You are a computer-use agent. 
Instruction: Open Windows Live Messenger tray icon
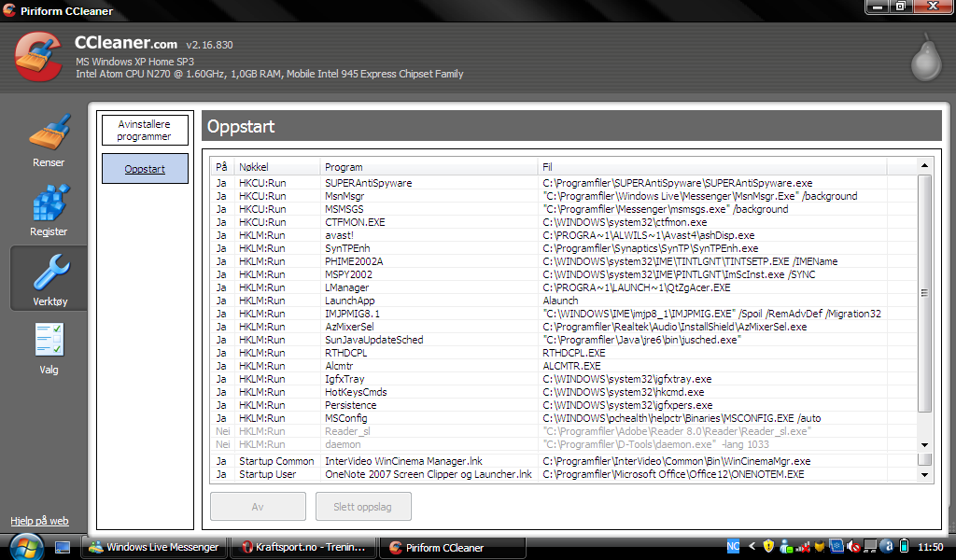tap(786, 547)
